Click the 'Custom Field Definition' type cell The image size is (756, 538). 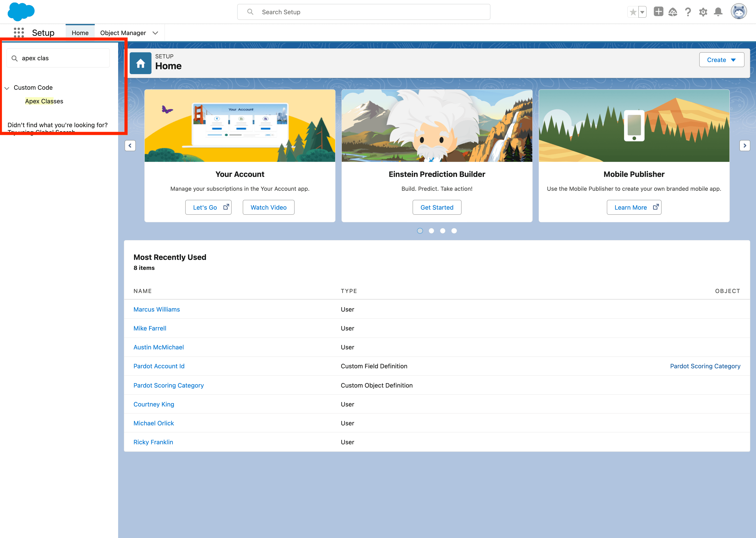pyautogui.click(x=374, y=366)
